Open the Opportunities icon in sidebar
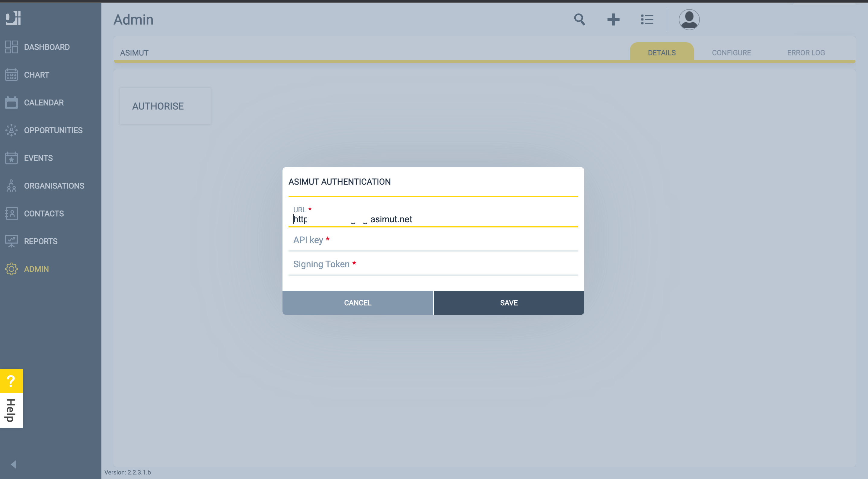The image size is (868, 479). click(11, 130)
